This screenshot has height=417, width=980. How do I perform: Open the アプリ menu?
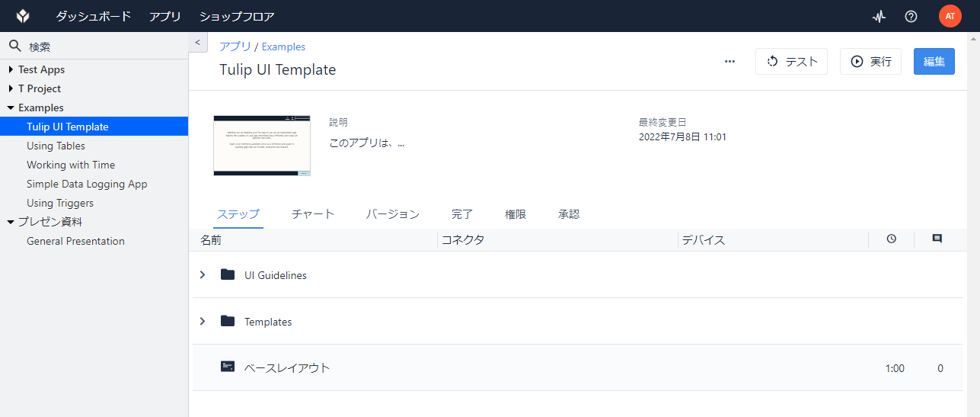[x=165, y=16]
